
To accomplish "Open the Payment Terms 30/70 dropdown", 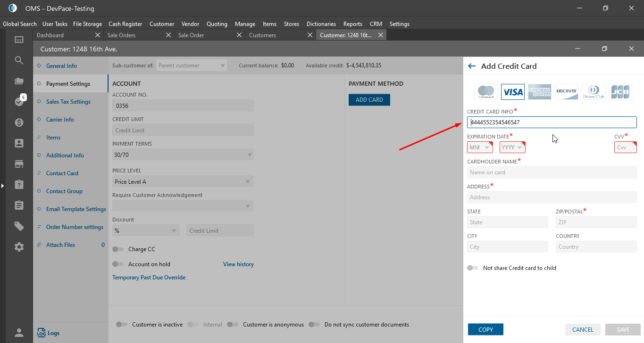I will [183, 155].
